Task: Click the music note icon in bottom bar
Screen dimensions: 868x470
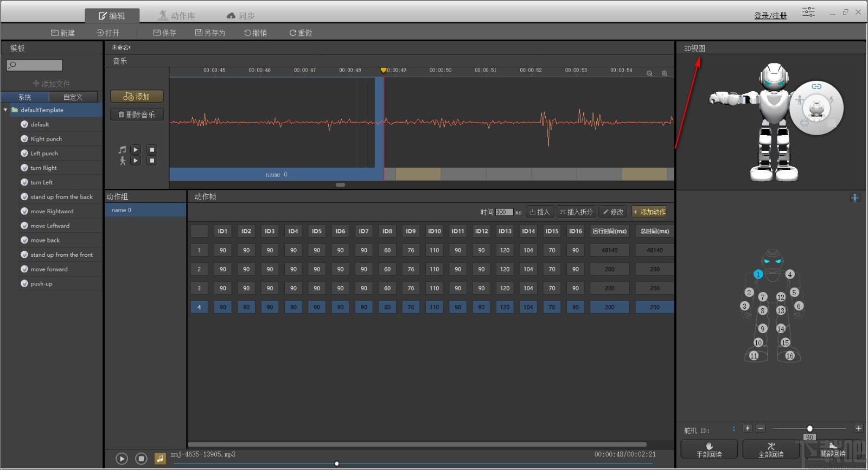Action: [160, 459]
